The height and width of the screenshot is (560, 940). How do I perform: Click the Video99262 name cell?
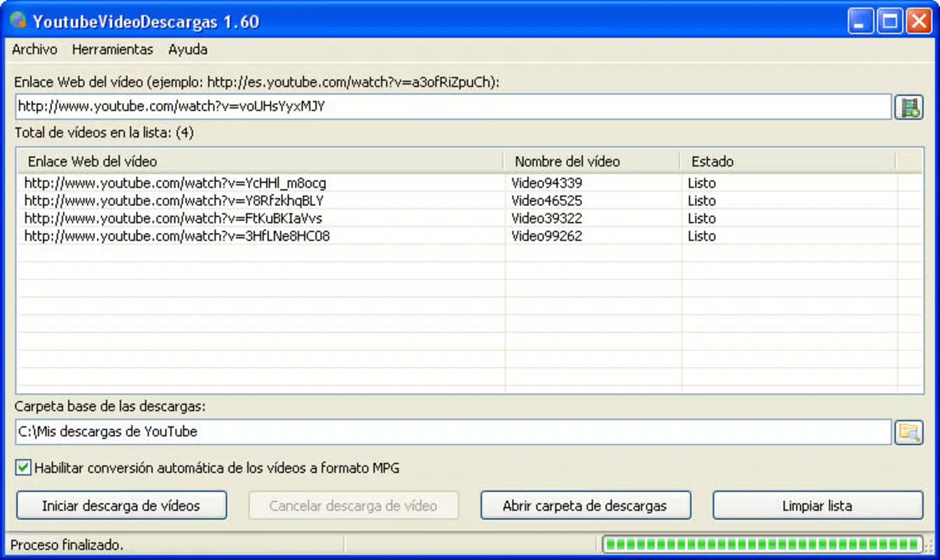click(546, 236)
